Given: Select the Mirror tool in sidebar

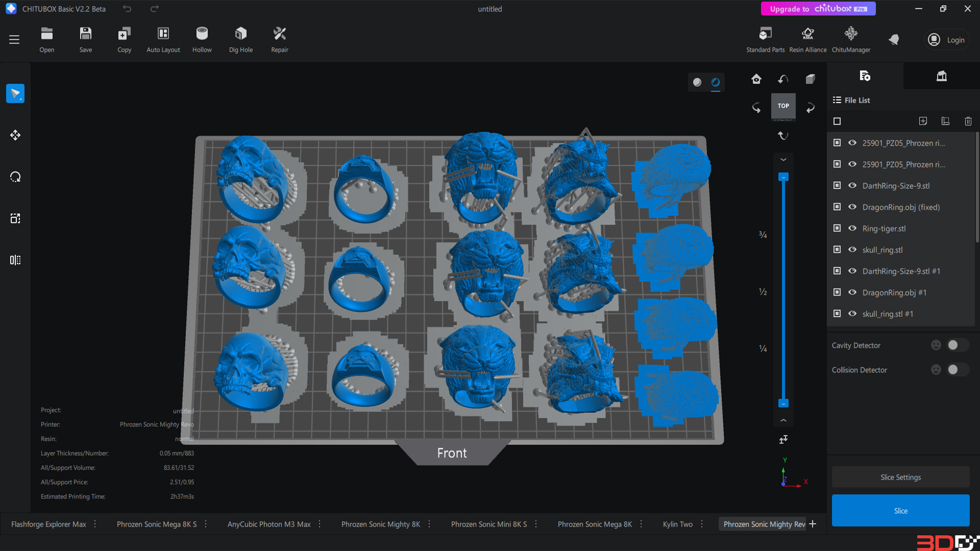Looking at the screenshot, I should [x=15, y=260].
